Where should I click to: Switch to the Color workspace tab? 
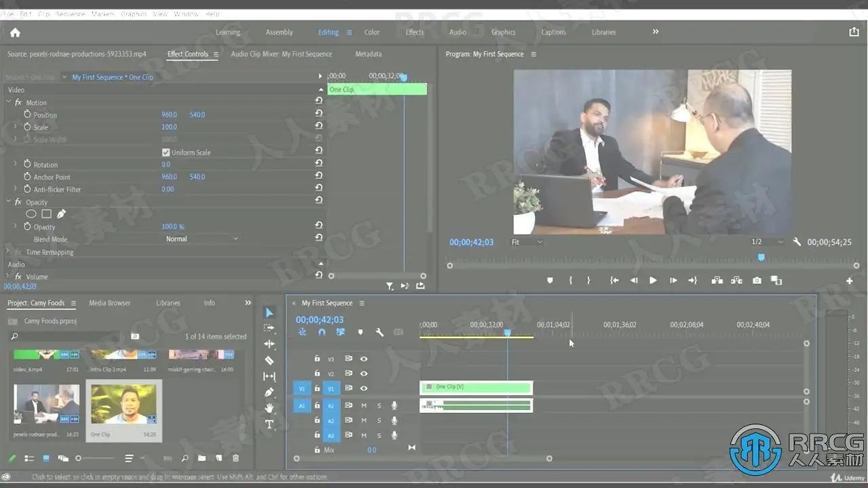[x=372, y=33]
